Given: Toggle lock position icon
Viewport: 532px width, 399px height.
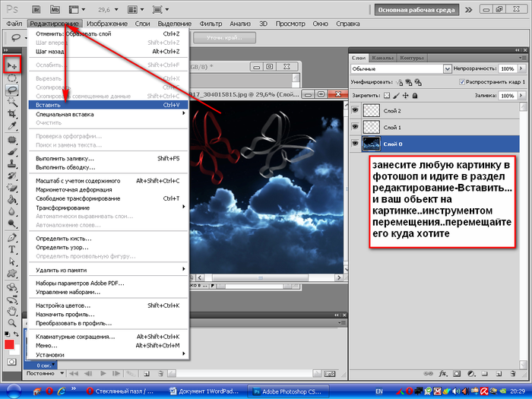Looking at the screenshot, I should coord(405,96).
